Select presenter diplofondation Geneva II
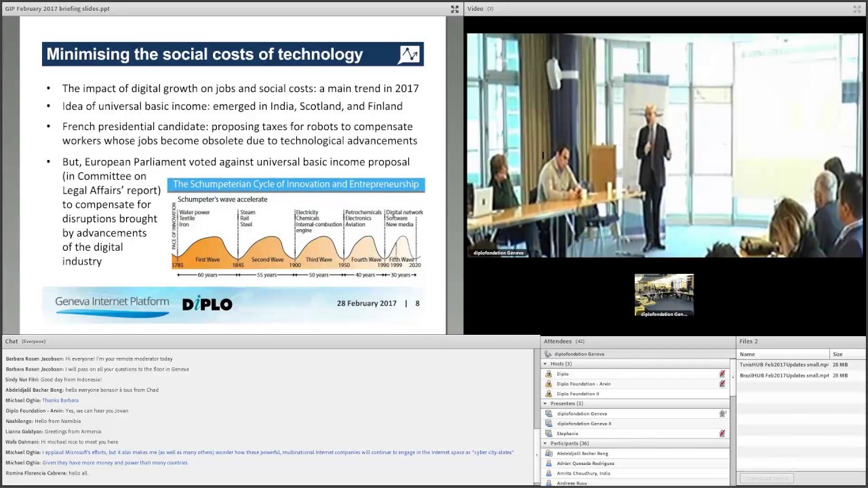Viewport: 868px width, 488px height. pos(636,424)
